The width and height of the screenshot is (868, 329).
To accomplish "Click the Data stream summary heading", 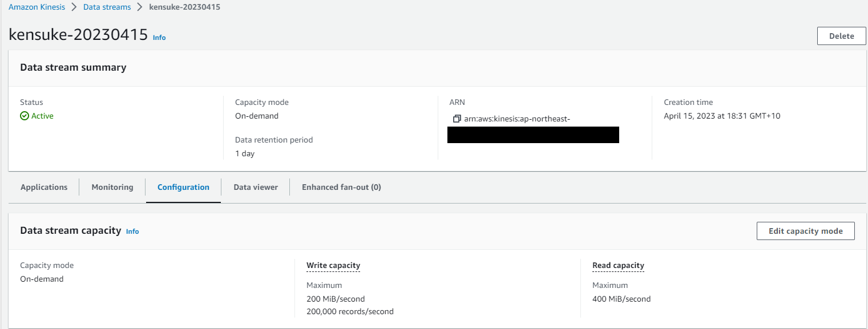I will 73,67.
